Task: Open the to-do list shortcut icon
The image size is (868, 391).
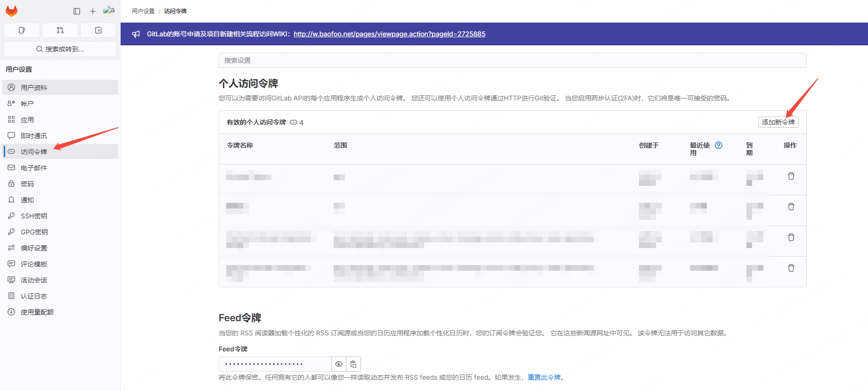Action: pos(98,30)
